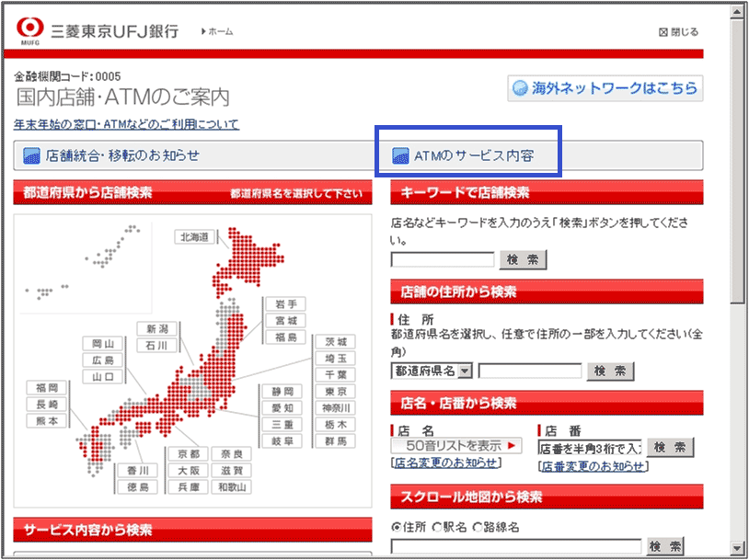Select 栃木 prefecture label
This screenshot has height=560, width=749.
[336, 425]
